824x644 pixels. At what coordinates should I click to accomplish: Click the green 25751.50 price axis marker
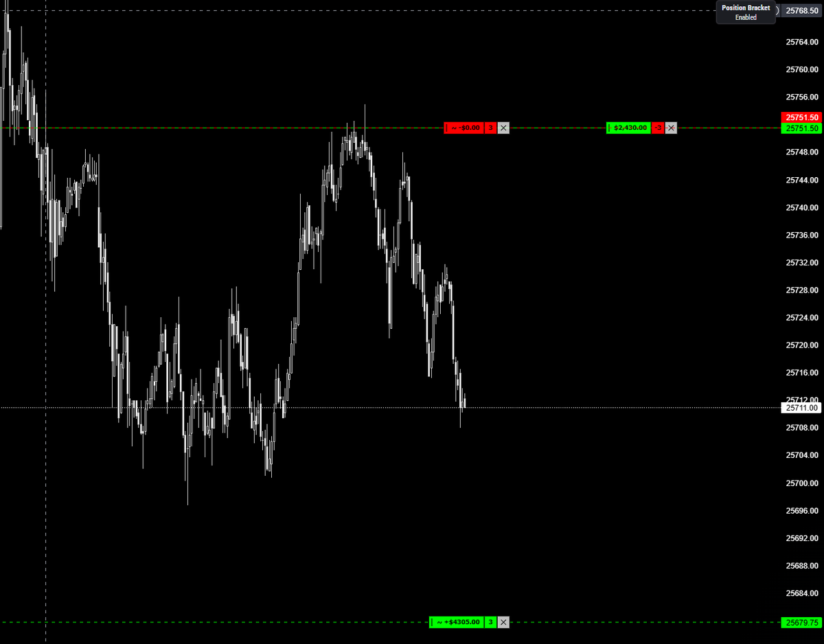pos(801,128)
